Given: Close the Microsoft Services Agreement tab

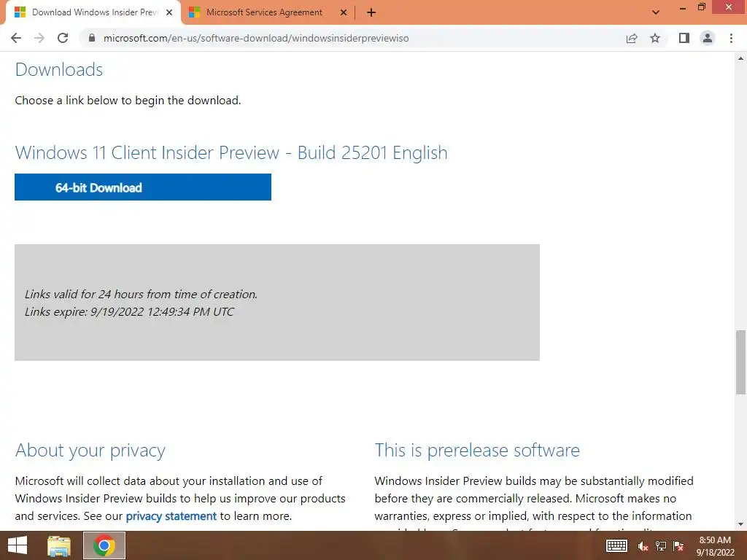Looking at the screenshot, I should pos(344,12).
